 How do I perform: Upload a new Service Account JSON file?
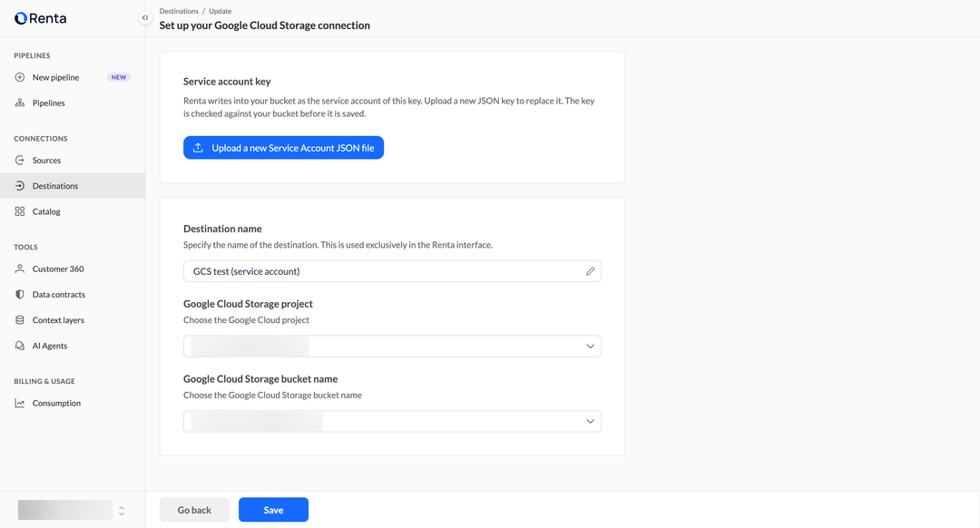coord(283,148)
